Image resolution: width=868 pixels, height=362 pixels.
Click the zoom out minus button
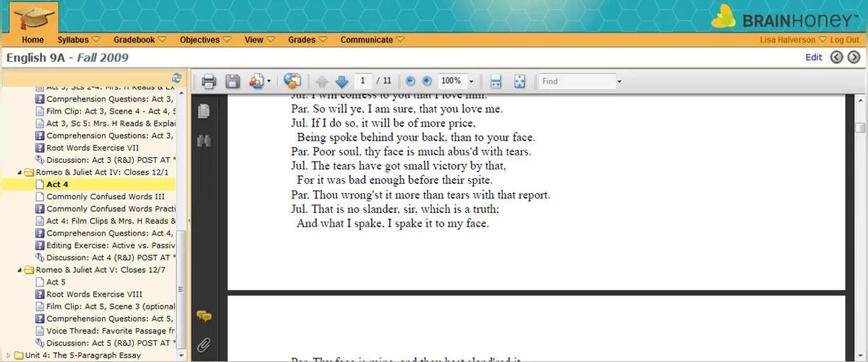[x=410, y=81]
